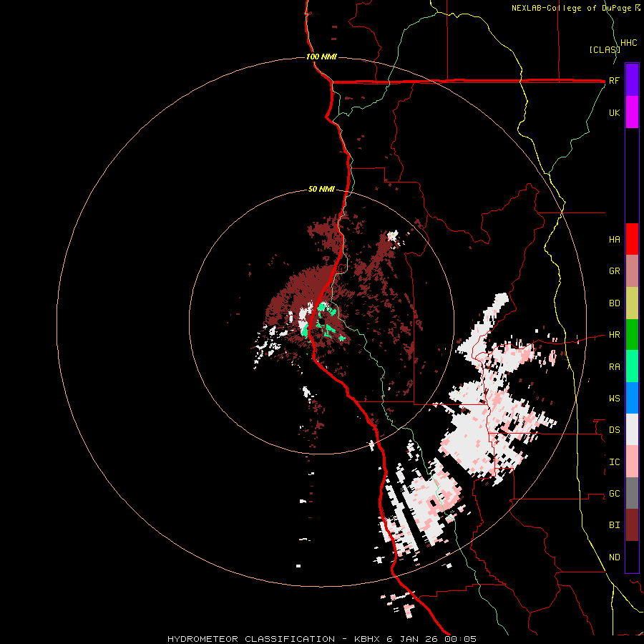
Task: Click the GC legend label
Action: click(x=614, y=493)
